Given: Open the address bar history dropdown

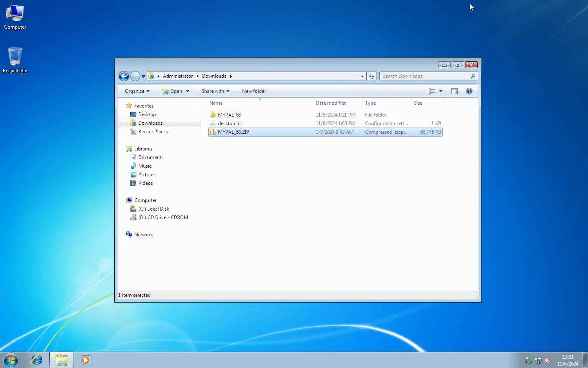Looking at the screenshot, I should point(362,76).
